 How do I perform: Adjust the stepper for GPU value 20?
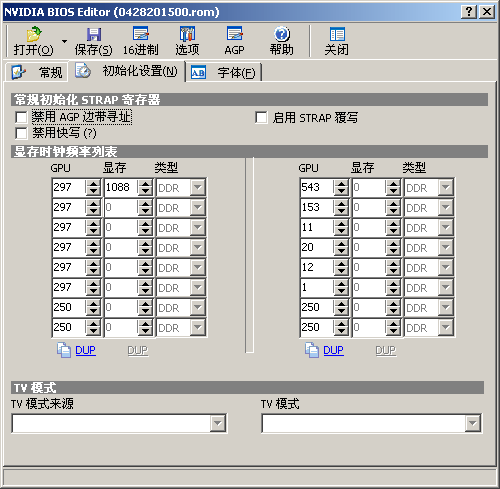point(341,247)
